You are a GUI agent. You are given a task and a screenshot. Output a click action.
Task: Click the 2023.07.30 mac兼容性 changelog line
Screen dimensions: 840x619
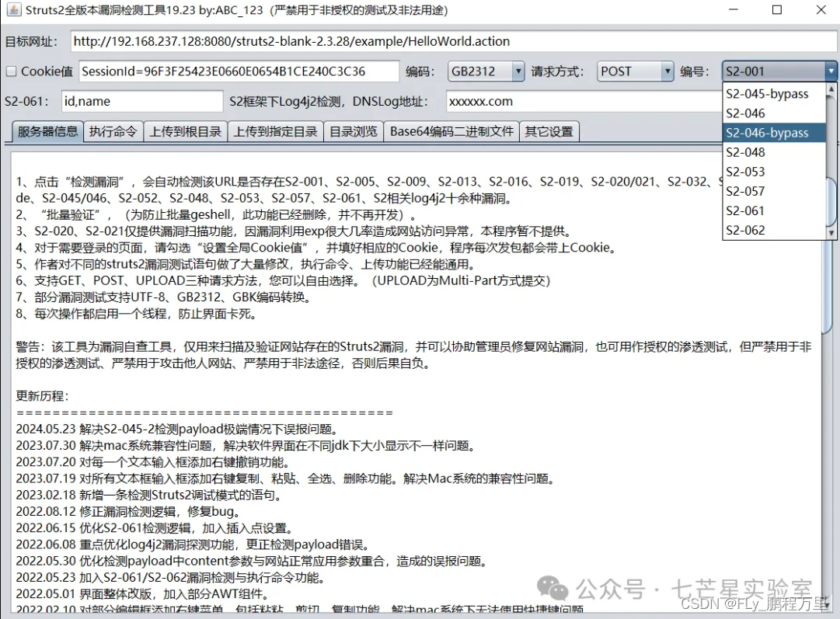tap(246, 446)
